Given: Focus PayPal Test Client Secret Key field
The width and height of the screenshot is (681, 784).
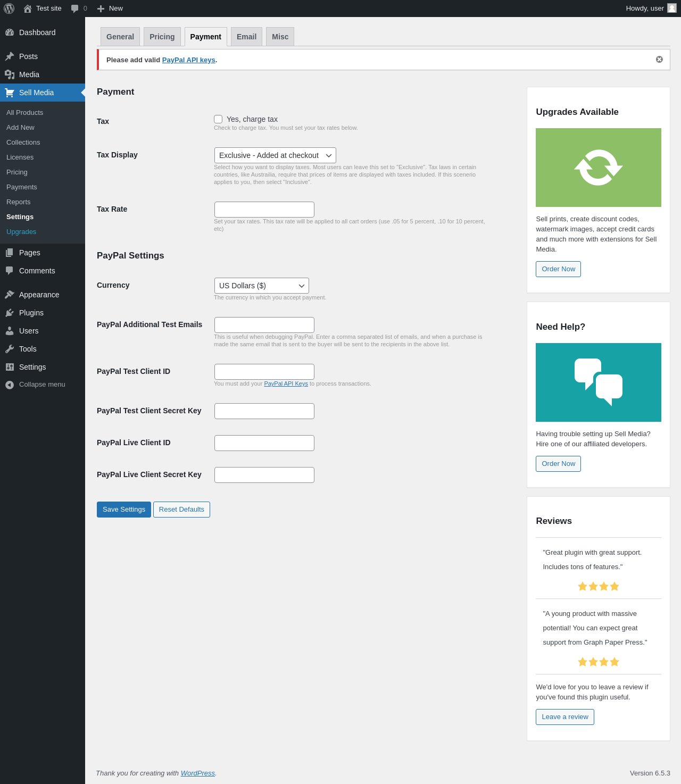Looking at the screenshot, I should coord(264,411).
